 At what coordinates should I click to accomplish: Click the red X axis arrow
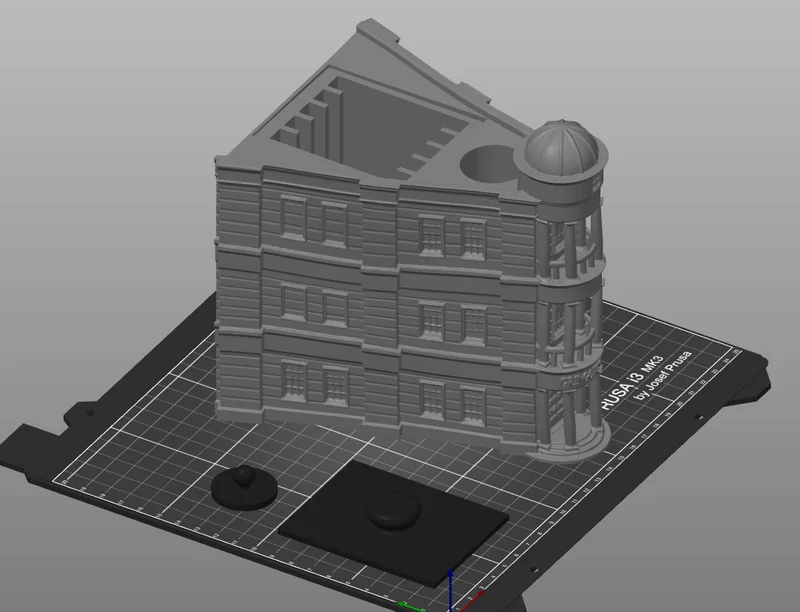point(470,601)
